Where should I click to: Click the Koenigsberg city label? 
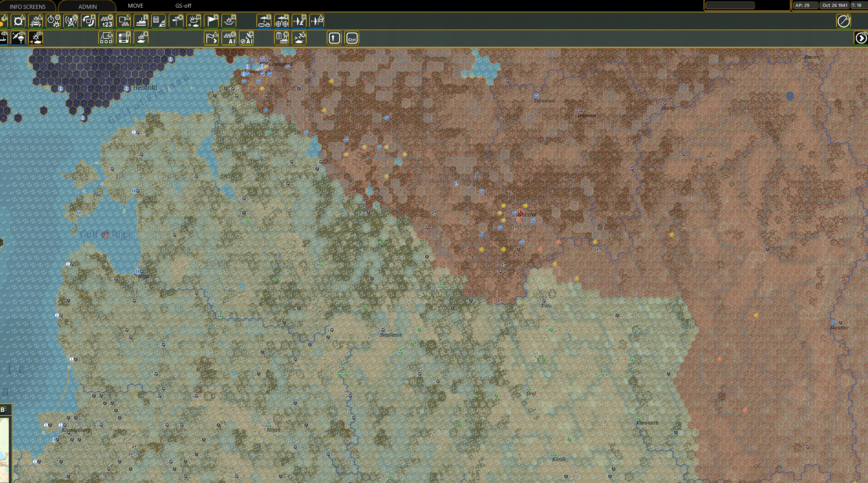76,430
